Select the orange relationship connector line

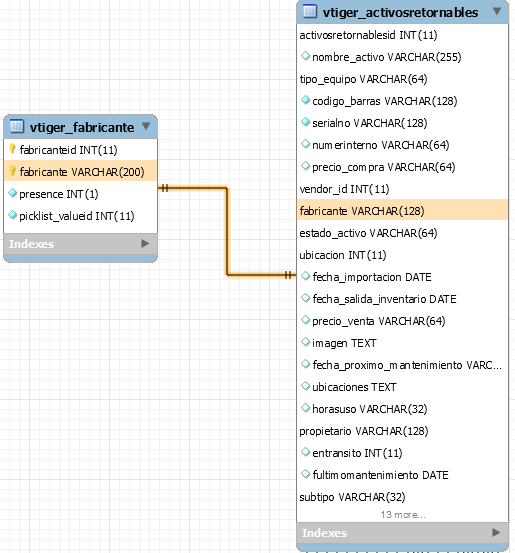(x=227, y=231)
